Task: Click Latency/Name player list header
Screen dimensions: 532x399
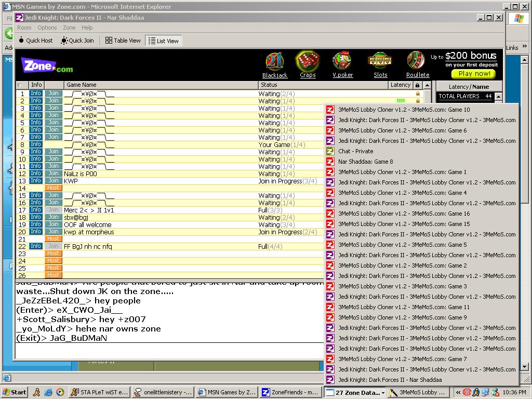Action: pos(469,87)
